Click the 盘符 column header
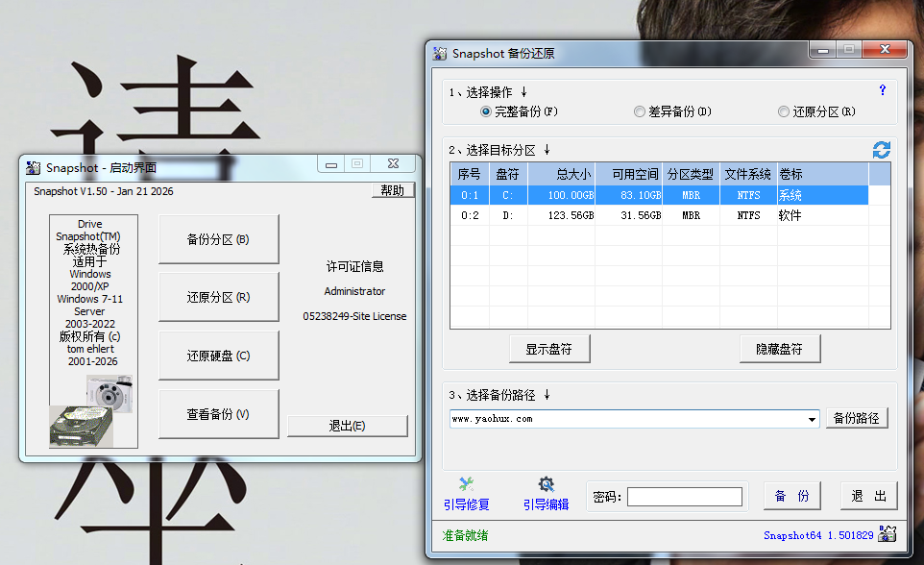This screenshot has height=565, width=924. click(x=507, y=174)
